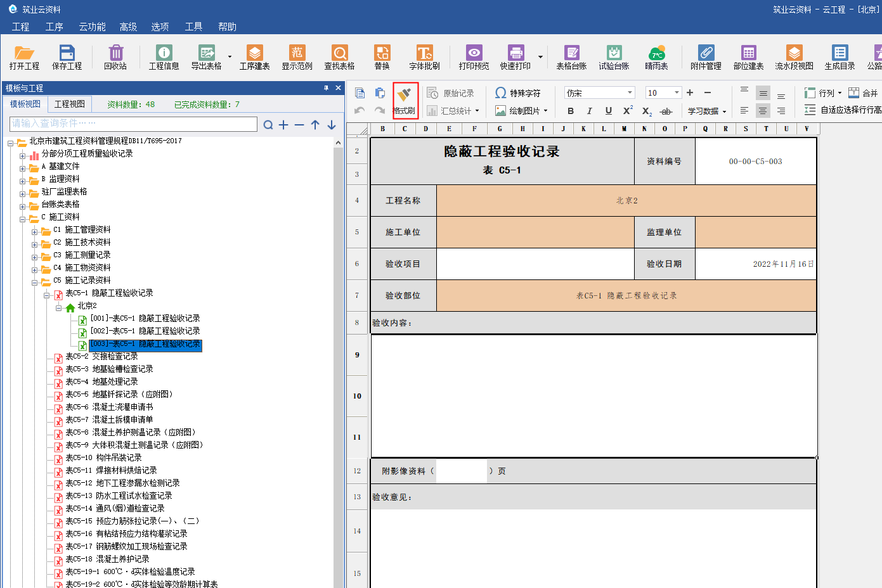This screenshot has height=588, width=882.
Task: Toggle subscript formatting
Action: click(647, 111)
